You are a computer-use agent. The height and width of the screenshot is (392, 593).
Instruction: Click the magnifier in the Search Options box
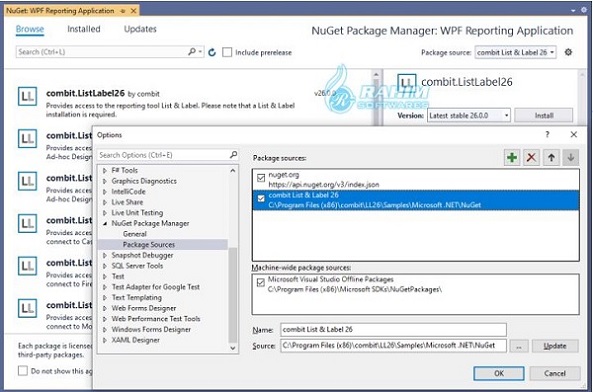(233, 155)
